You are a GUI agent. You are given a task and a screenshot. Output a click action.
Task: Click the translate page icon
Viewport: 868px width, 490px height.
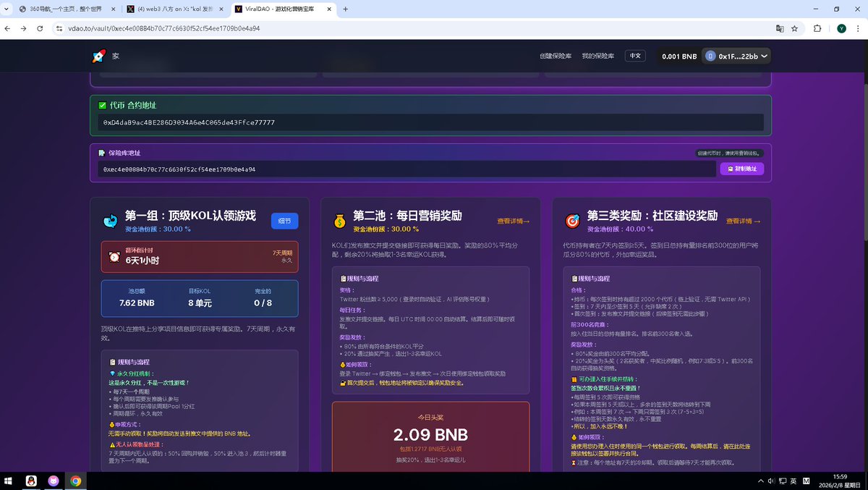780,28
